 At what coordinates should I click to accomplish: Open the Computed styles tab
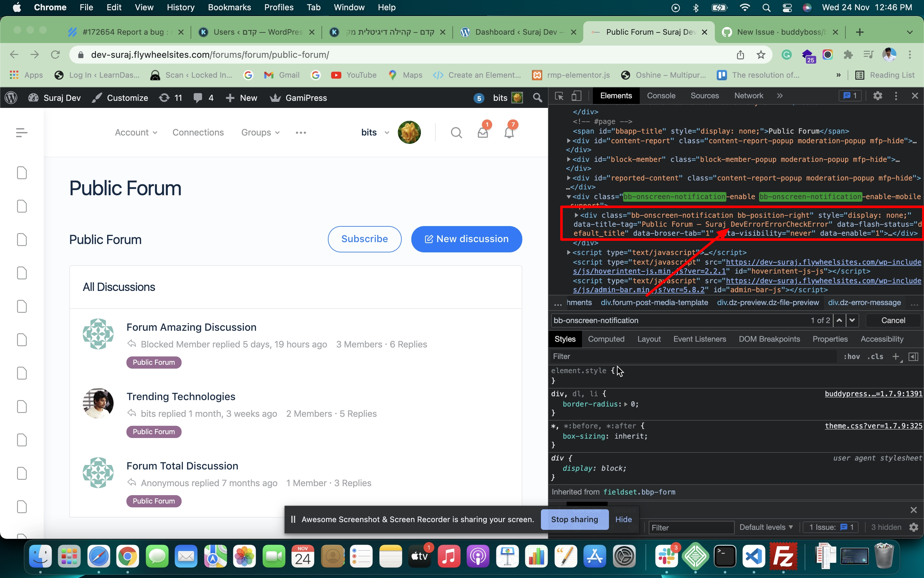606,339
